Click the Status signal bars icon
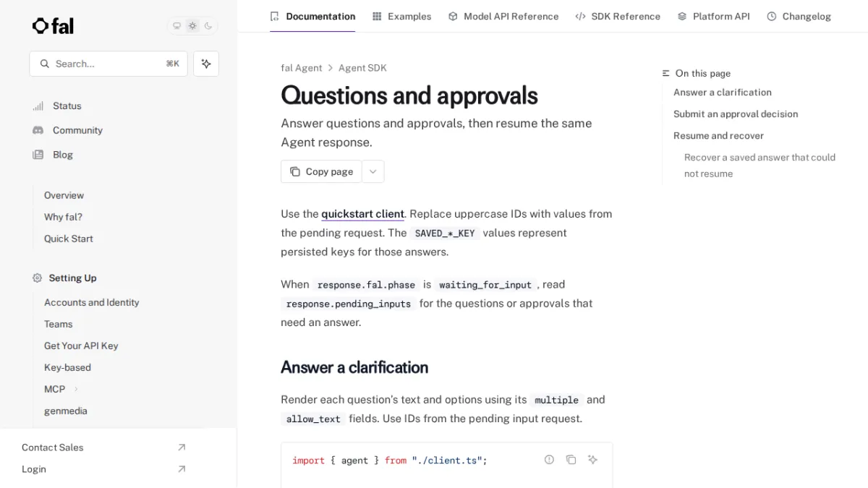This screenshot has height=488, width=868. pyautogui.click(x=38, y=106)
